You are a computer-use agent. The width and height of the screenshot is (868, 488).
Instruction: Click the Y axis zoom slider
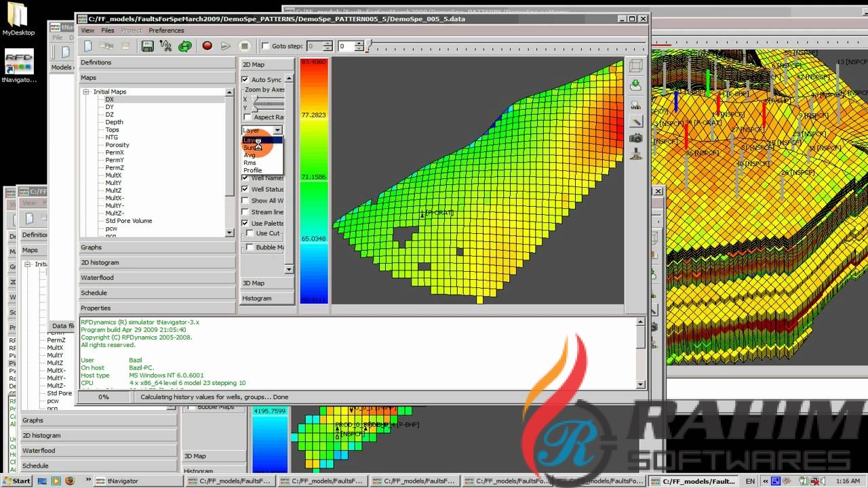(269, 108)
